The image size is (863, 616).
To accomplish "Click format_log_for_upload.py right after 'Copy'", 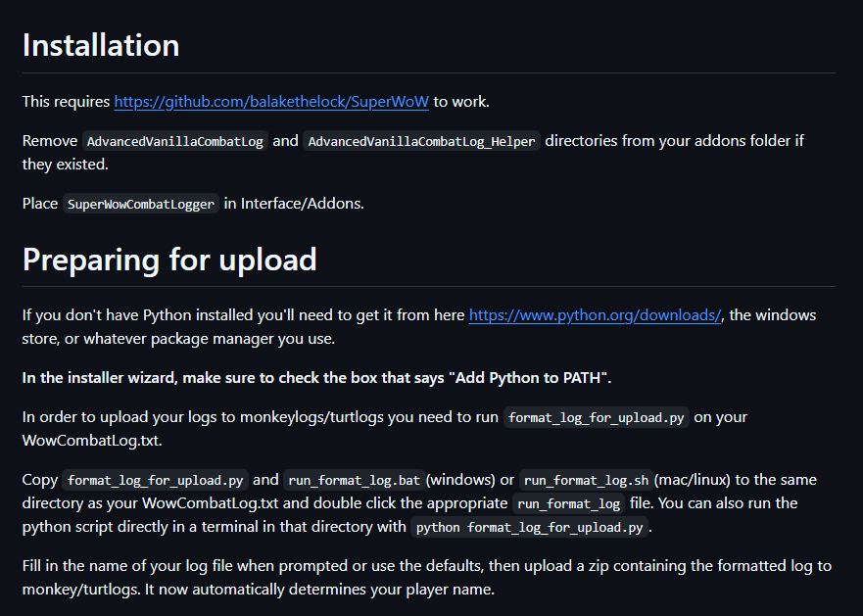I will point(155,481).
